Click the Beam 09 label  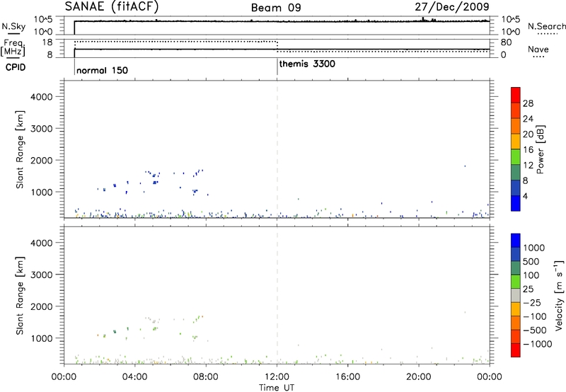pyautogui.click(x=276, y=8)
